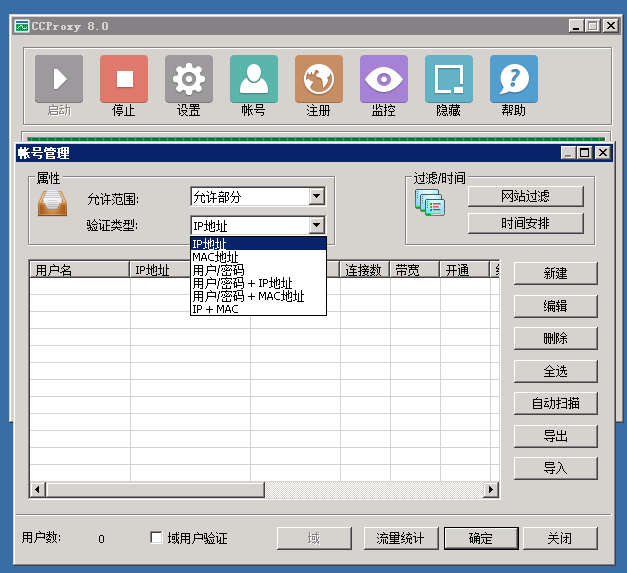The height and width of the screenshot is (573, 627).
Task: Choose 用户/密码 option in list
Action: point(258,270)
